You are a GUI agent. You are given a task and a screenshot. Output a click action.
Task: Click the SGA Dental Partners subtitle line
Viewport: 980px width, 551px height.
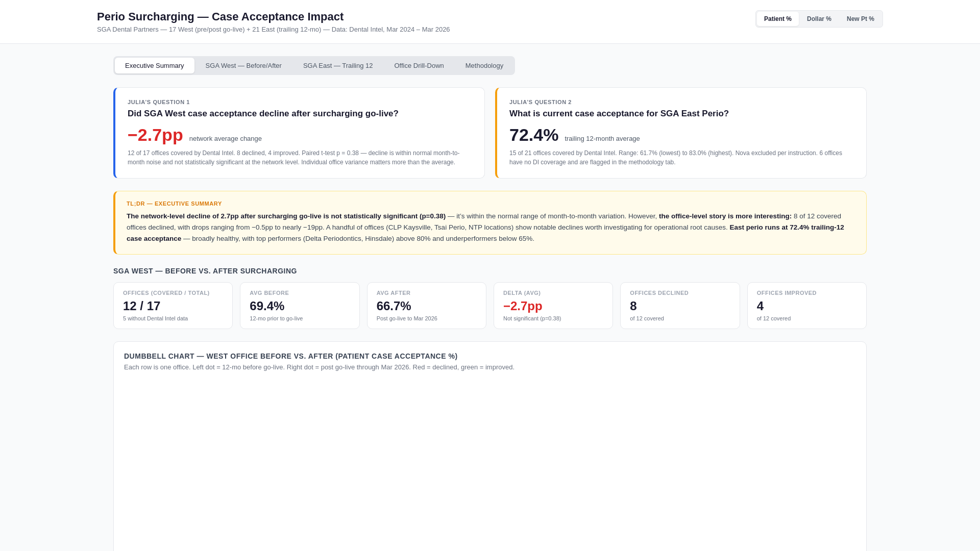[274, 30]
